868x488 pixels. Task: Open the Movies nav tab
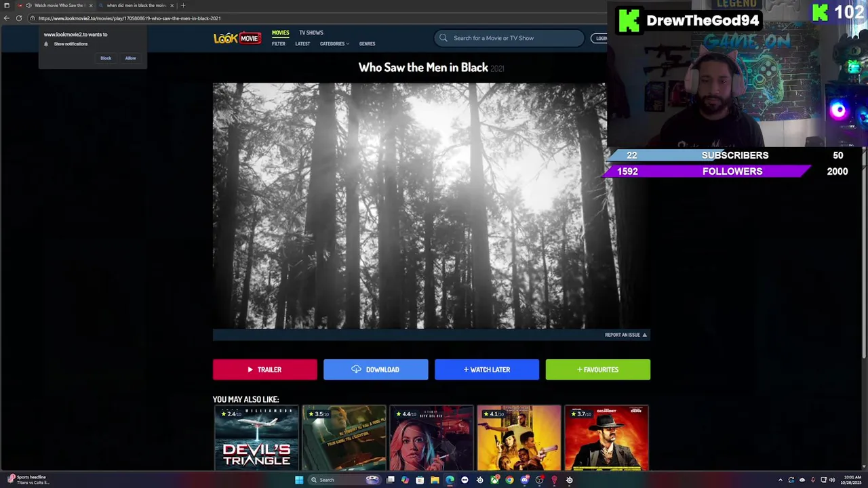280,33
